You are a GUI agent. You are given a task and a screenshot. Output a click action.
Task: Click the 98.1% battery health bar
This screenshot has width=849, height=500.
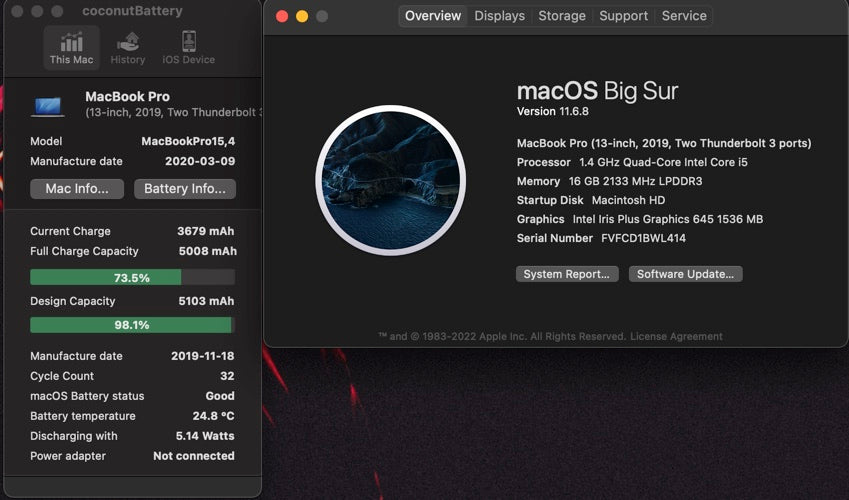pos(132,324)
